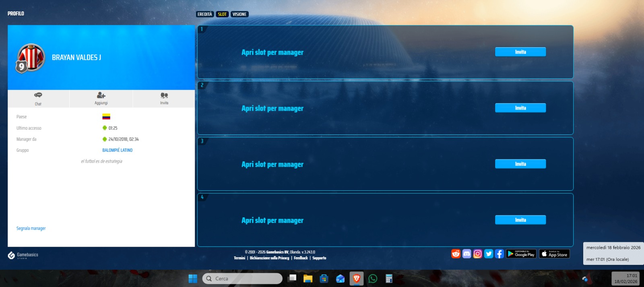Viewport: 644px width, 287px height.
Task: Click the Google Play badge
Action: point(521,254)
